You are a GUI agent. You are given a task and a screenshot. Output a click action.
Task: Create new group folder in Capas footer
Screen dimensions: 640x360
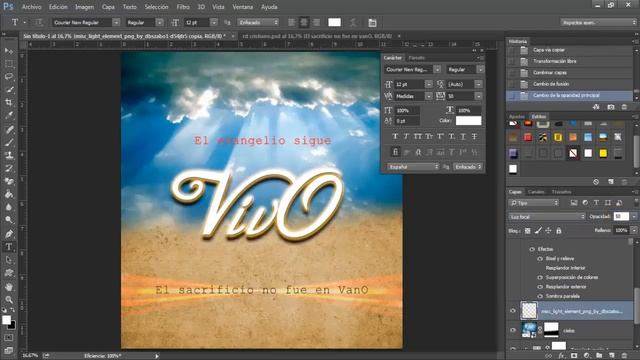(x=599, y=356)
